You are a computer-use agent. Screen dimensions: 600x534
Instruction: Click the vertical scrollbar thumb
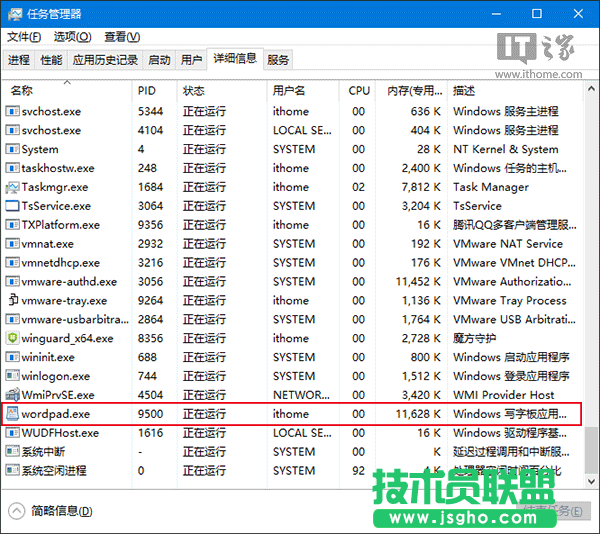coord(591,450)
